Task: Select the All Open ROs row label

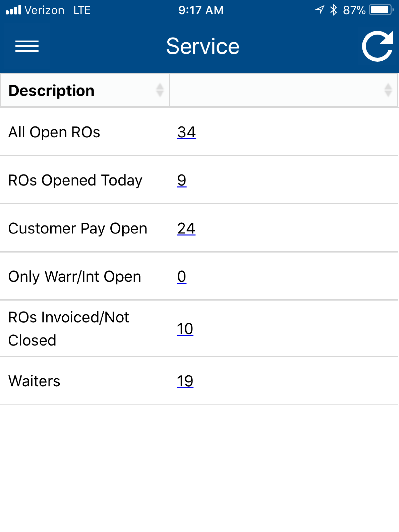Action: [x=54, y=132]
